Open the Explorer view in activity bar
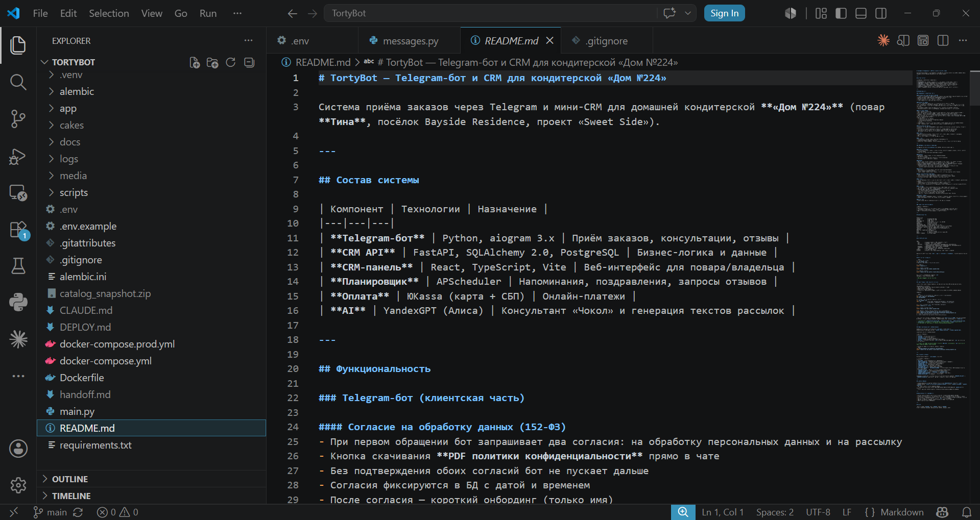 click(18, 45)
